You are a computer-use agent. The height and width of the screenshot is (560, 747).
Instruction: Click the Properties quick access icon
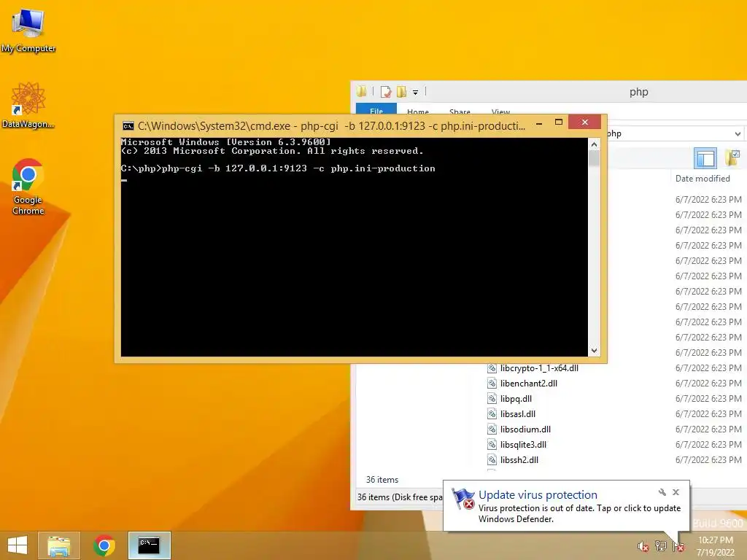pyautogui.click(x=386, y=91)
